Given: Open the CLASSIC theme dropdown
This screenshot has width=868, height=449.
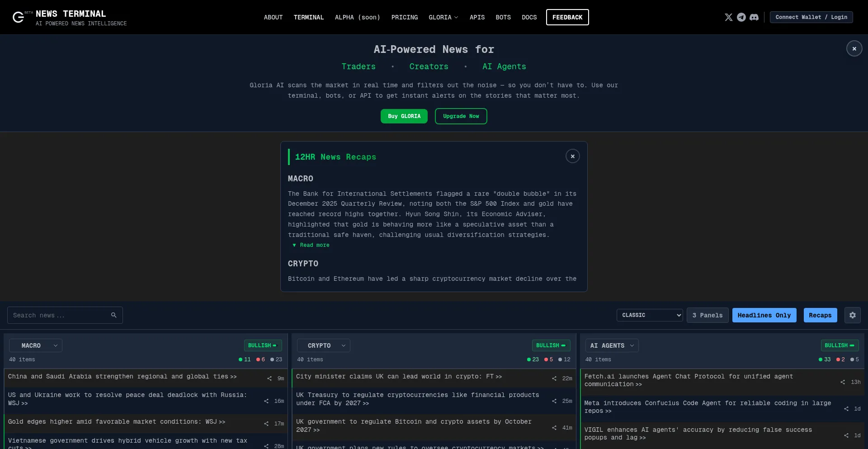Looking at the screenshot, I should coord(649,315).
